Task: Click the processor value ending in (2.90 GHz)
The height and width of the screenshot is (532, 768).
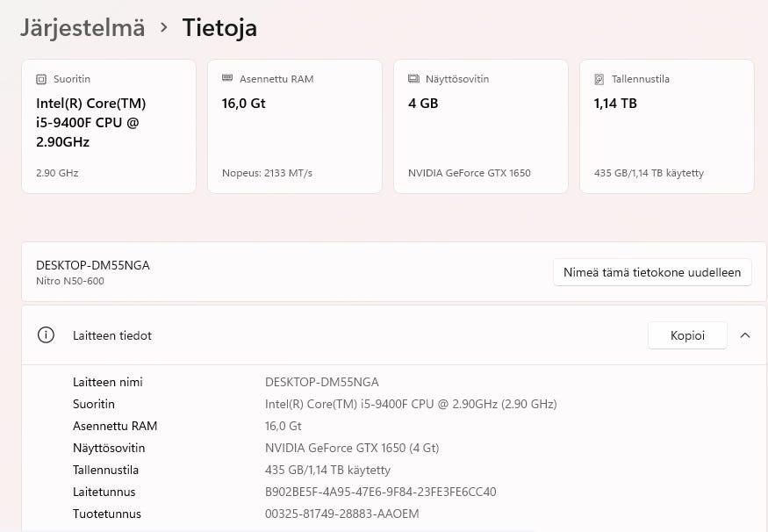Action: (x=411, y=404)
